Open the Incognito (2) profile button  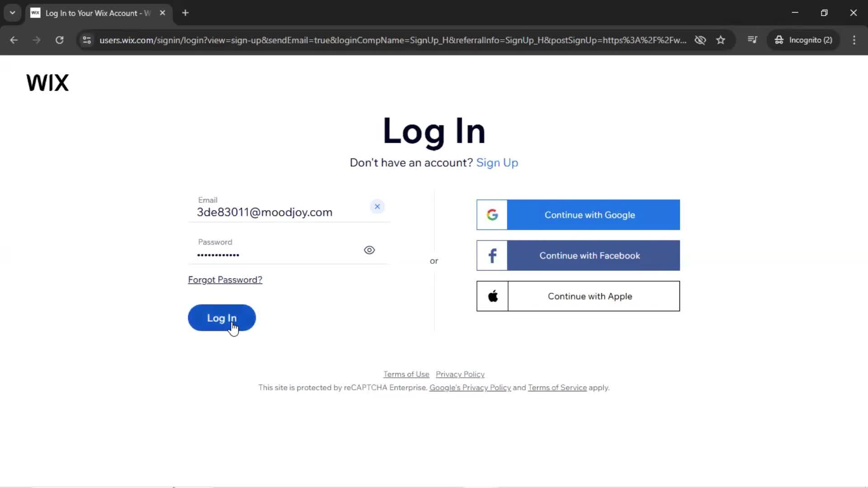pos(803,40)
